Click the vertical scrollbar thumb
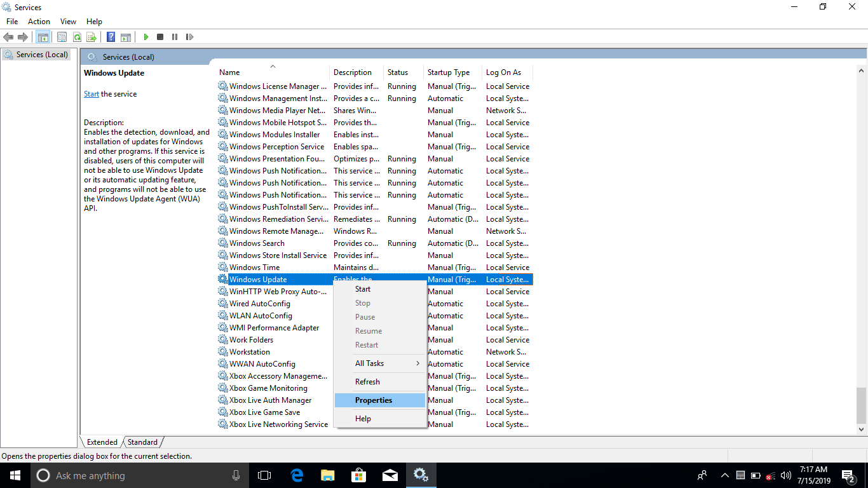This screenshot has width=868, height=488. 862,405
